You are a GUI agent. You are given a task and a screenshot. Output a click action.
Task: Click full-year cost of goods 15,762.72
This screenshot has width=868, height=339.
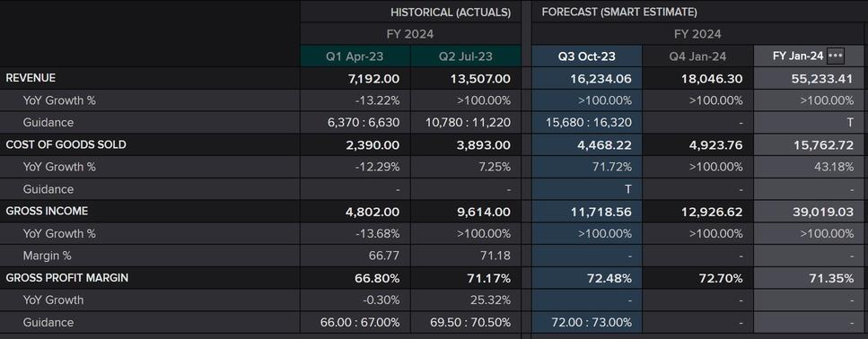coord(822,145)
